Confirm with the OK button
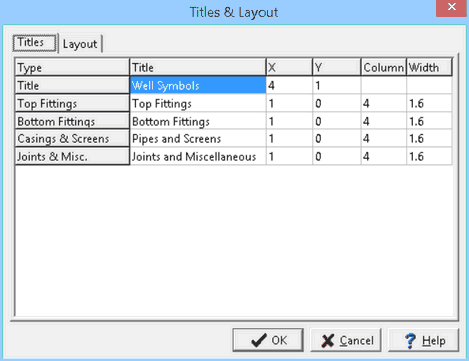Image resolution: width=469 pixels, height=361 pixels. click(268, 340)
